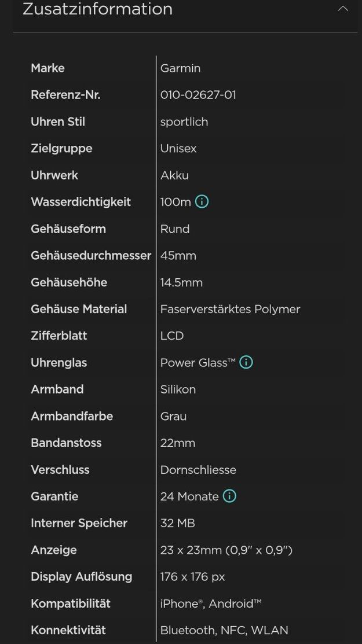
Task: Click the Dornschliesse clasp value
Action: pyautogui.click(x=198, y=469)
